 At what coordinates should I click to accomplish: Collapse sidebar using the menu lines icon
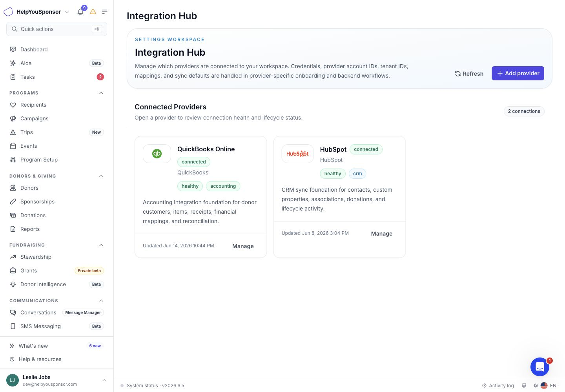pos(105,12)
